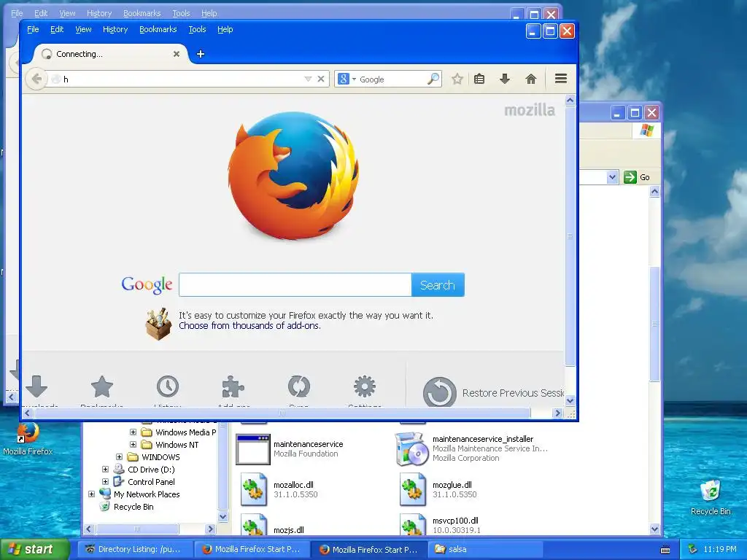The width and height of the screenshot is (747, 560).
Task: Open the Downloads arrow in toolbar
Action: coord(505,79)
